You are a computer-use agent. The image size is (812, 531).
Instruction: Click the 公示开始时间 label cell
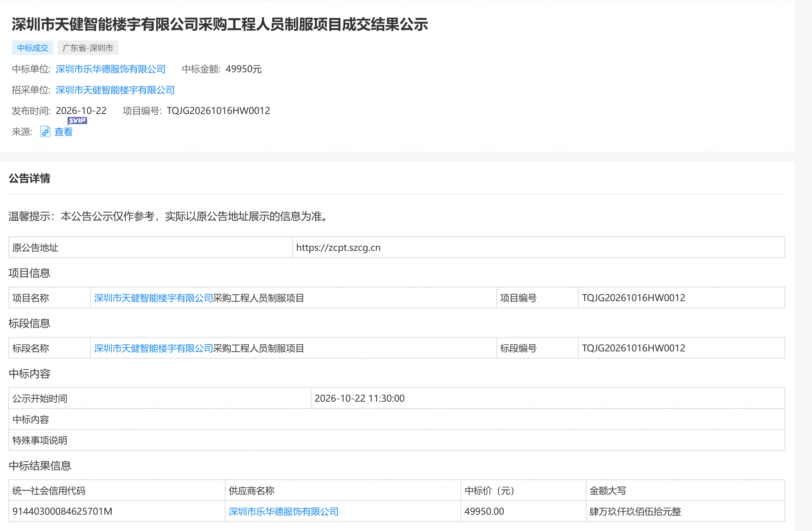(x=160, y=398)
